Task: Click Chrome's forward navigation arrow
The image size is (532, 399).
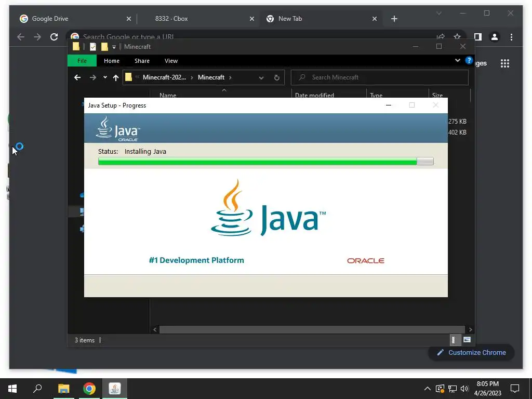Action: coord(37,37)
